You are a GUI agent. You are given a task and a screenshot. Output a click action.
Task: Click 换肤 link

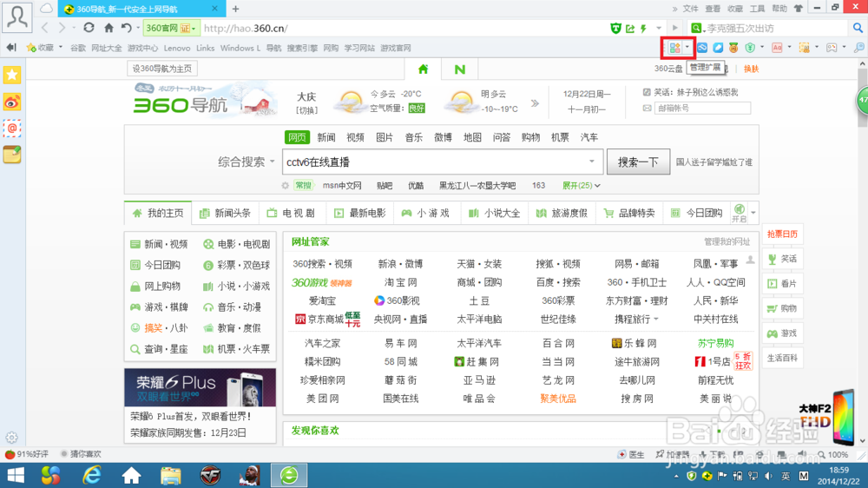tap(751, 69)
